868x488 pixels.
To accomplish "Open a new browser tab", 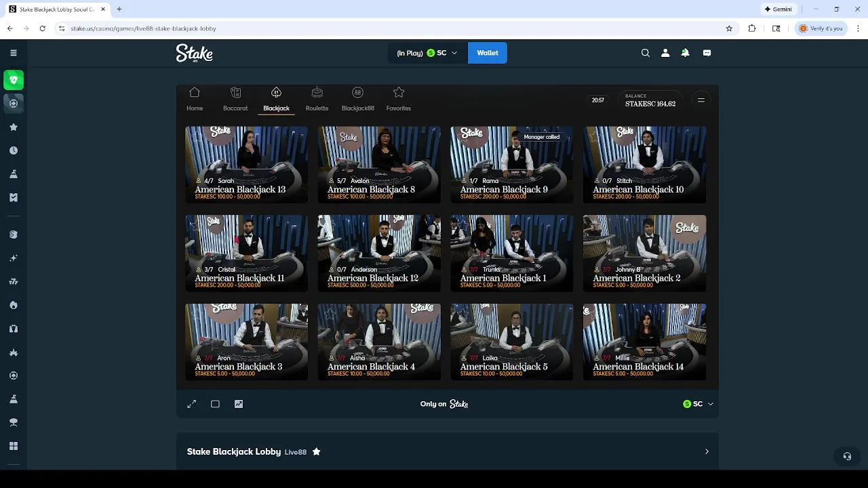I will pyautogui.click(x=119, y=9).
